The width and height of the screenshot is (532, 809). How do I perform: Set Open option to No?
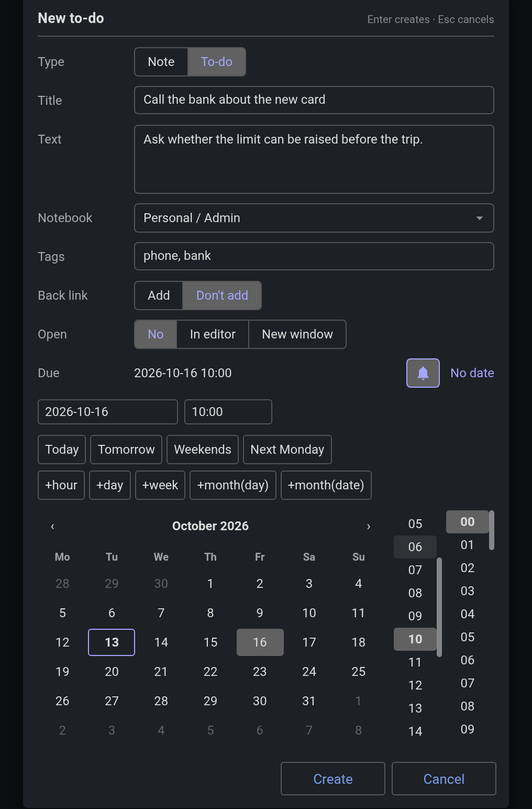(156, 334)
